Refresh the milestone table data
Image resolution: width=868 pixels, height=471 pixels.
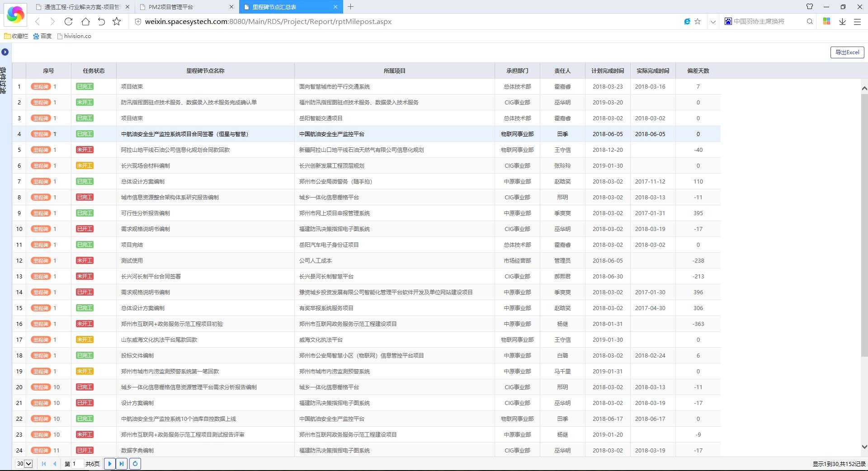pos(135,463)
